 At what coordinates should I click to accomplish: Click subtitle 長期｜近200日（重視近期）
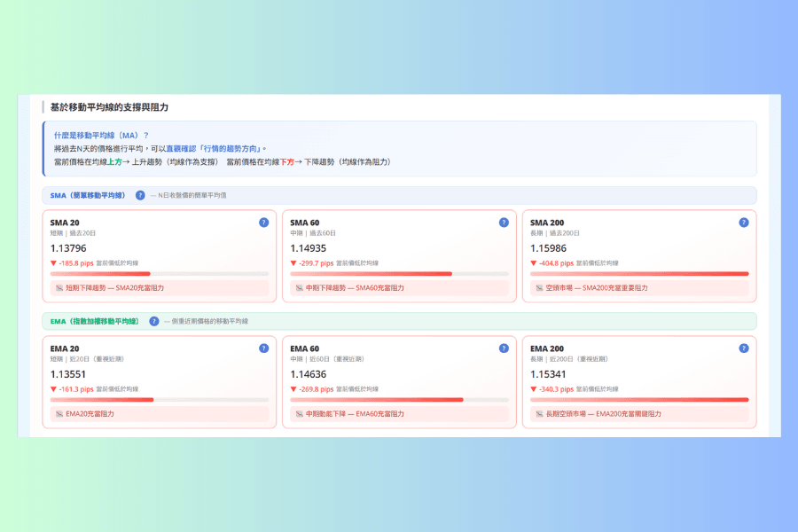tap(569, 359)
